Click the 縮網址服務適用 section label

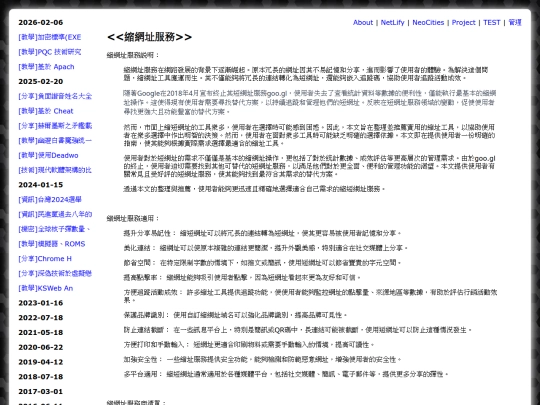coord(133,218)
